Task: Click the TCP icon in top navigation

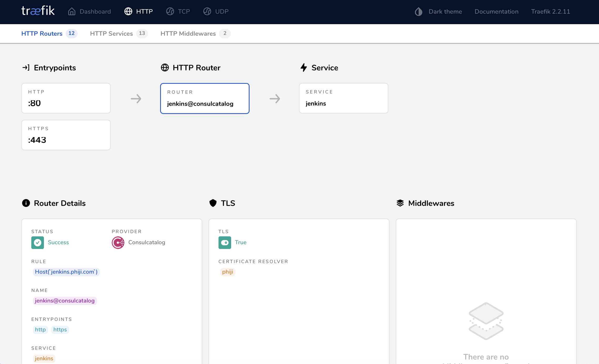Action: [x=170, y=12]
